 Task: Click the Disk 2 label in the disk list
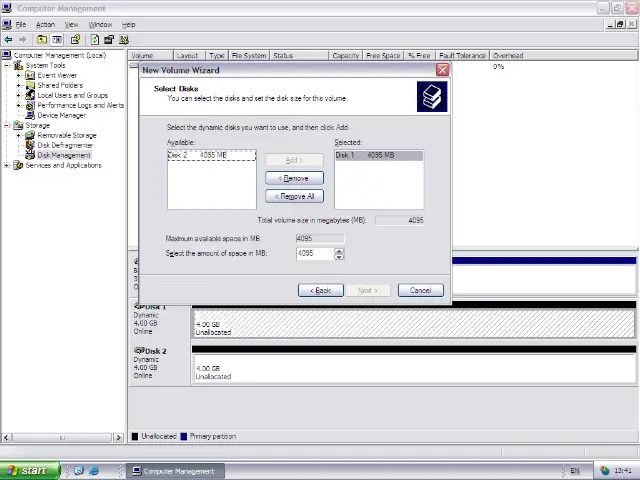[156, 351]
